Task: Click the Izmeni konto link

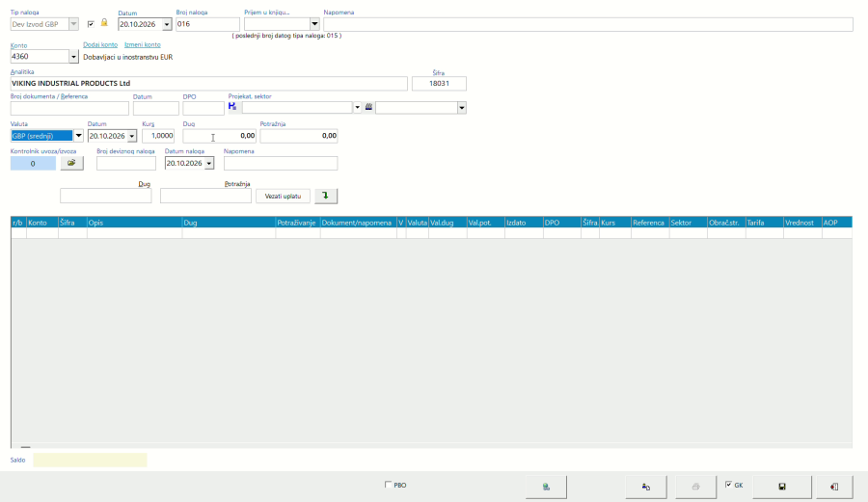Action: click(x=143, y=44)
